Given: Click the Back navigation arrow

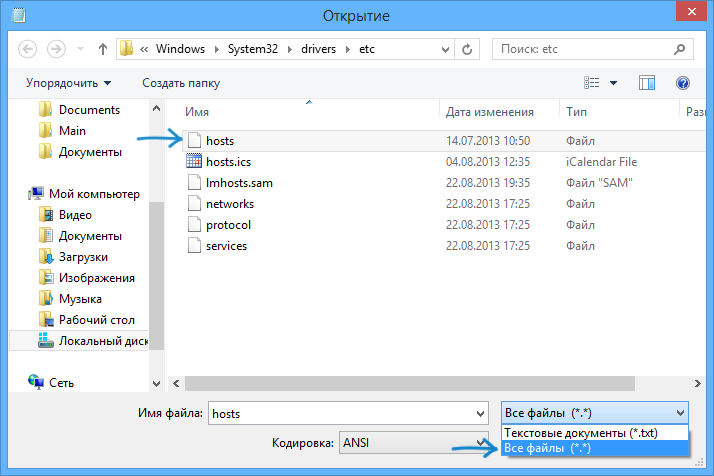Looking at the screenshot, I should click(27, 49).
